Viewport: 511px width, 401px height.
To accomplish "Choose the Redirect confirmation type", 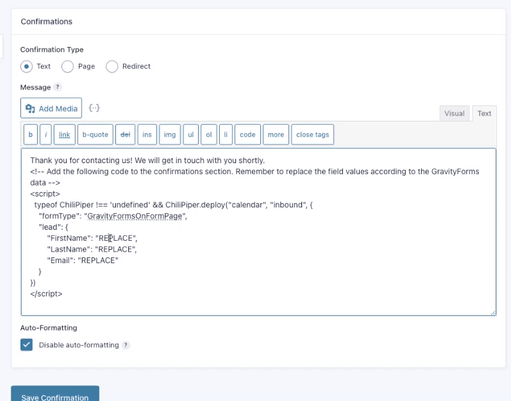I will pos(112,66).
